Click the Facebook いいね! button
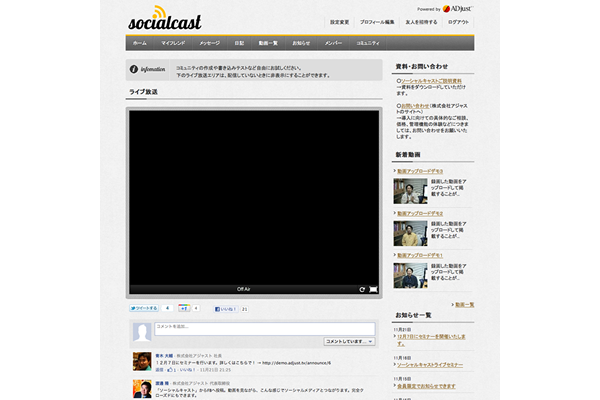Viewport: 600px width, 400px height. click(x=224, y=309)
